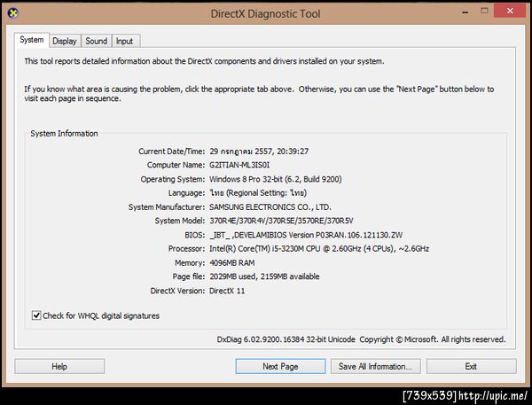Click the BIOS version P03RAN text
532x405 pixels.
pyautogui.click(x=306, y=235)
